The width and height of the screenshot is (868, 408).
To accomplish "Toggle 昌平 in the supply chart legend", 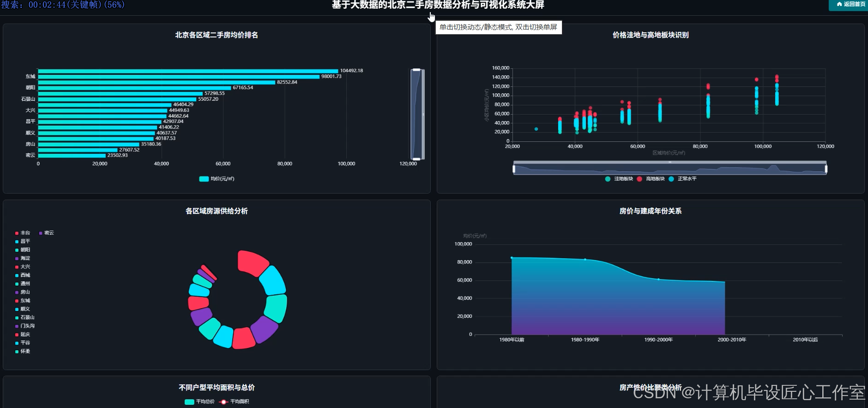I will (23, 241).
